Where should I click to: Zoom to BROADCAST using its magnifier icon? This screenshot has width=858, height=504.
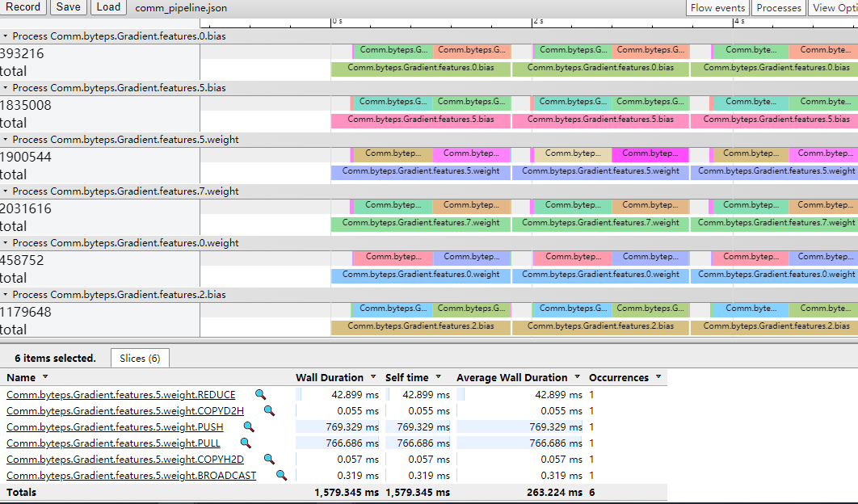[x=280, y=476]
